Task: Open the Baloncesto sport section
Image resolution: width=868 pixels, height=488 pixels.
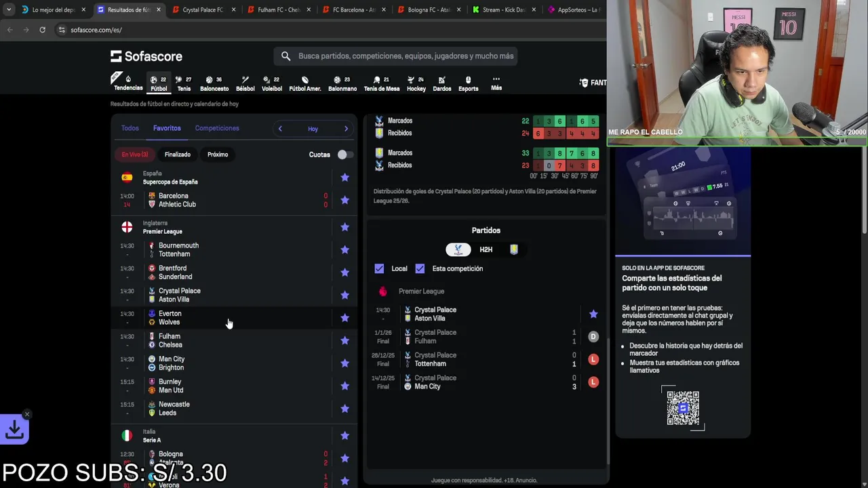Action: point(214,83)
